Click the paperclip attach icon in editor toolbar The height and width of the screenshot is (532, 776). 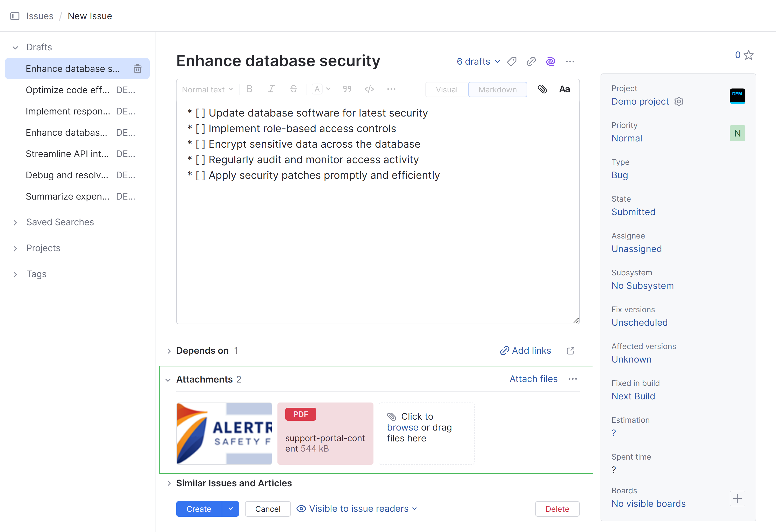542,89
